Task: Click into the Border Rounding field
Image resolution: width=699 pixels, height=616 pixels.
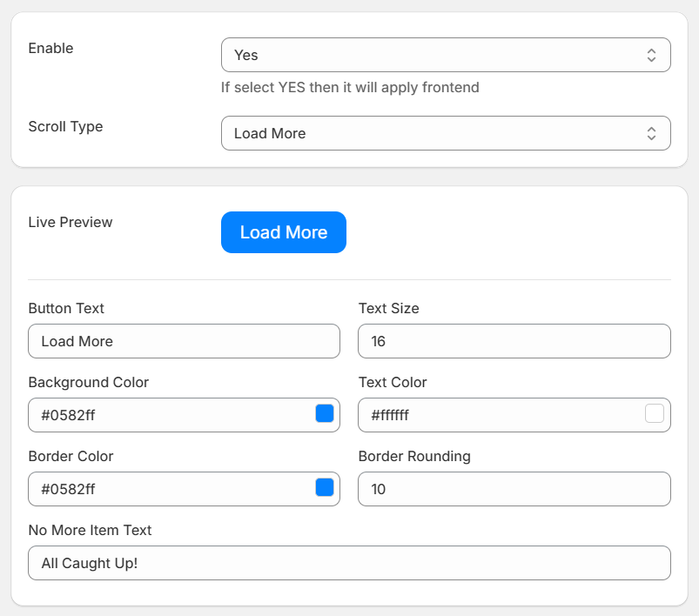Action: [514, 489]
